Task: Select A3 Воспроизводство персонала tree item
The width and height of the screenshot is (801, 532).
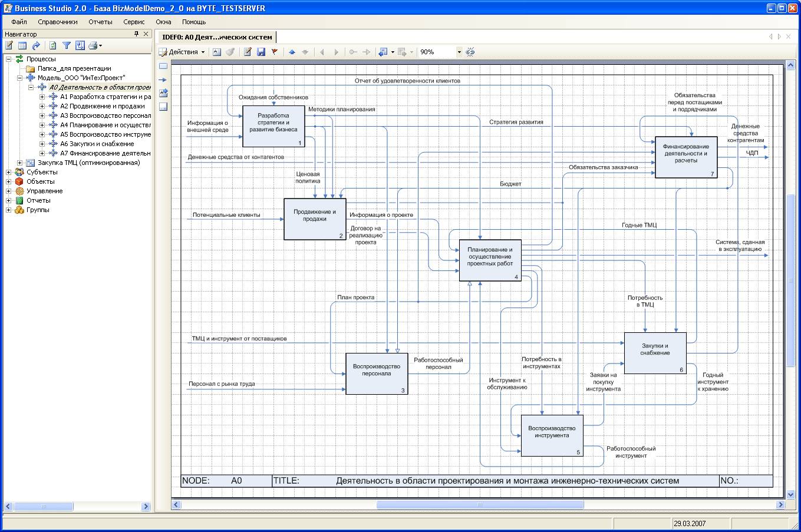Action: [x=106, y=115]
